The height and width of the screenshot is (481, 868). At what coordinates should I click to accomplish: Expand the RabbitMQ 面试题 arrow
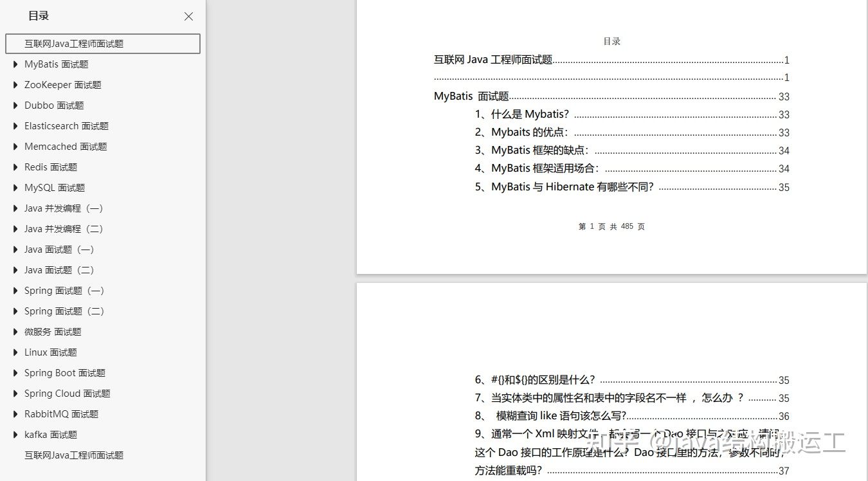click(15, 414)
